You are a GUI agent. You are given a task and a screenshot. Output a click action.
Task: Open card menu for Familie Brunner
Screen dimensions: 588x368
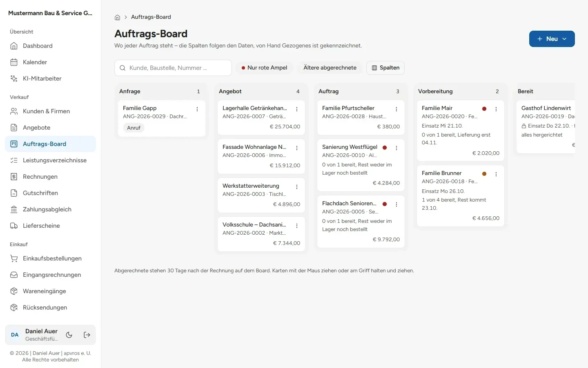496,174
